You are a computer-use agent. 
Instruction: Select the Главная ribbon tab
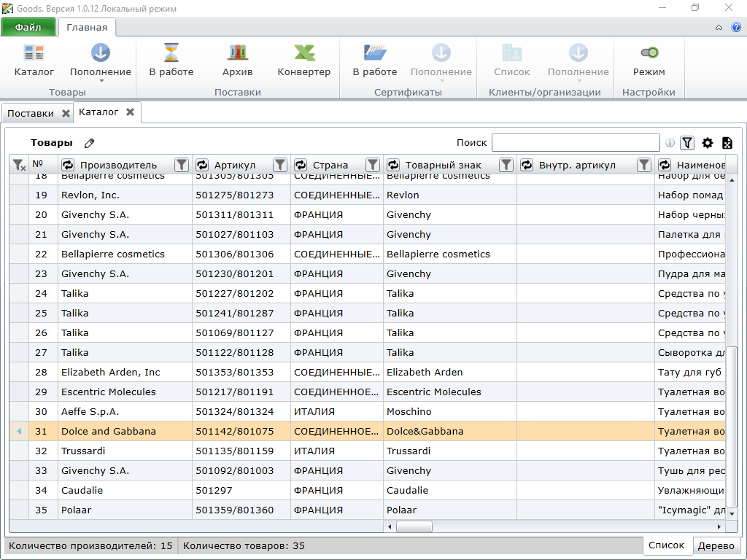tap(87, 27)
